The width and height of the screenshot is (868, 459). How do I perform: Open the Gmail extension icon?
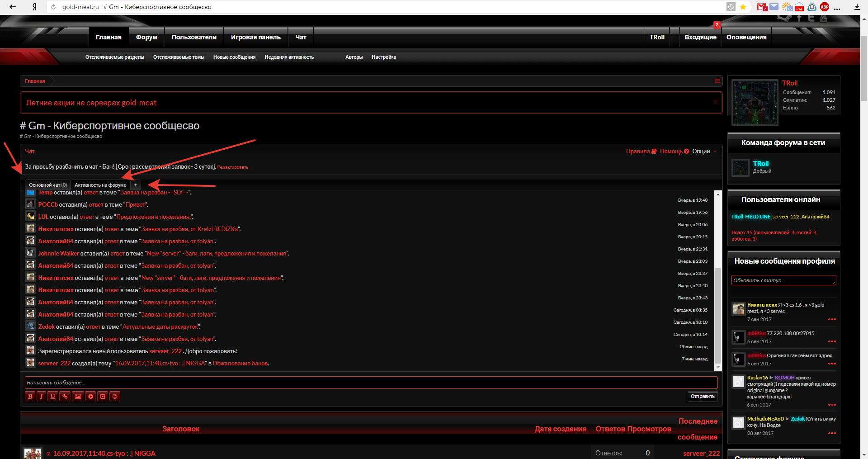pyautogui.click(x=762, y=7)
